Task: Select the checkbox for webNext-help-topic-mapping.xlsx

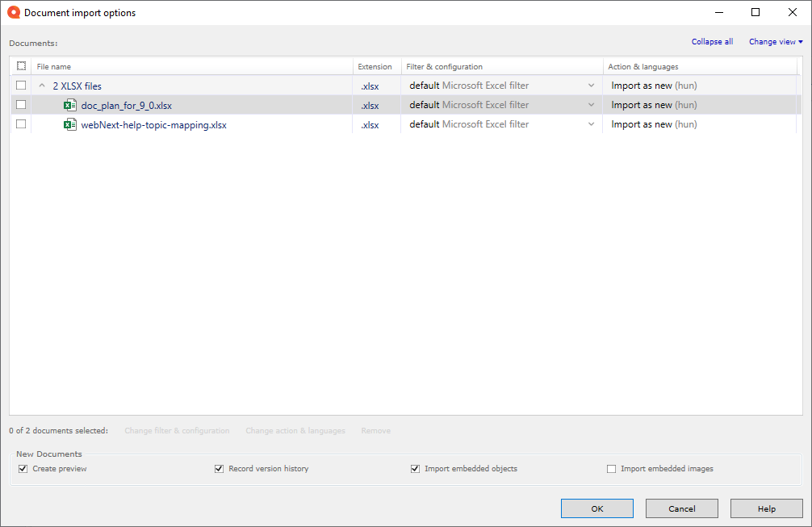Action: (x=21, y=124)
